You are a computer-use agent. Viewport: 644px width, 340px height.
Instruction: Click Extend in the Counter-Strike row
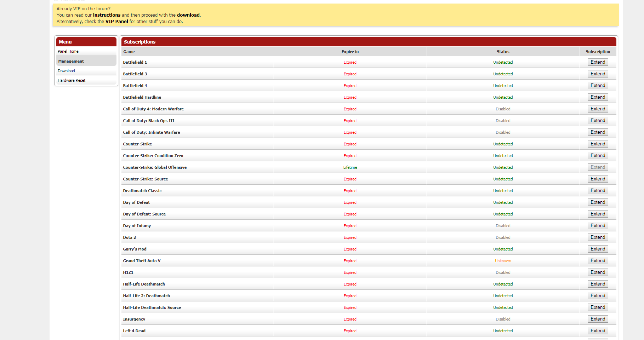tap(598, 144)
